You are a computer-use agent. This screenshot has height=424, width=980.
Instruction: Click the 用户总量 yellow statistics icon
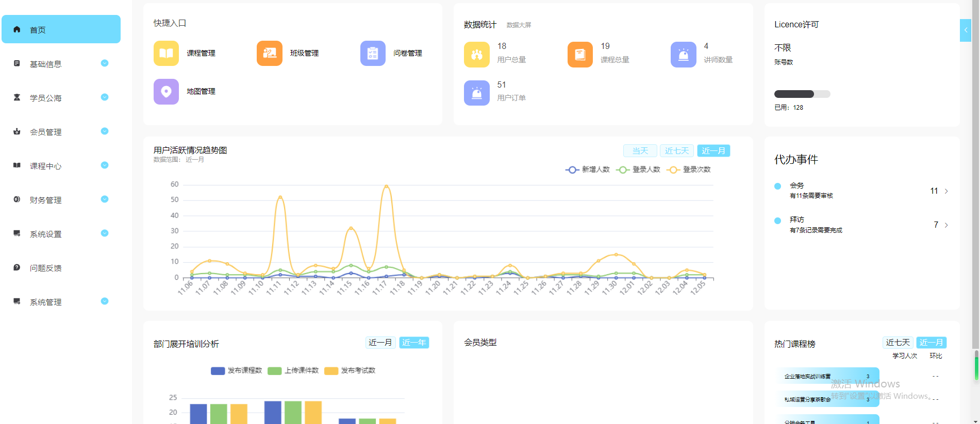pos(477,55)
